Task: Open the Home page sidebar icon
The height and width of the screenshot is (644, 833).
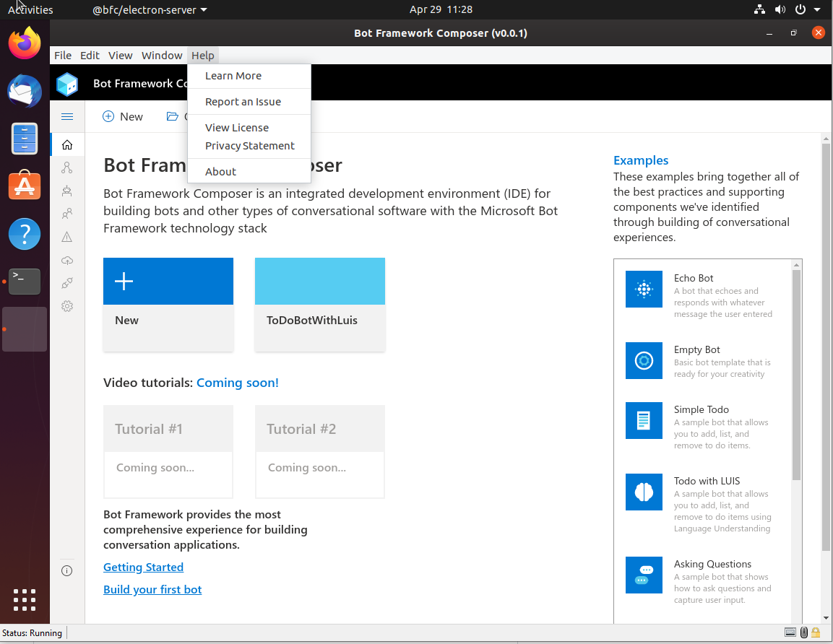Action: [x=67, y=145]
